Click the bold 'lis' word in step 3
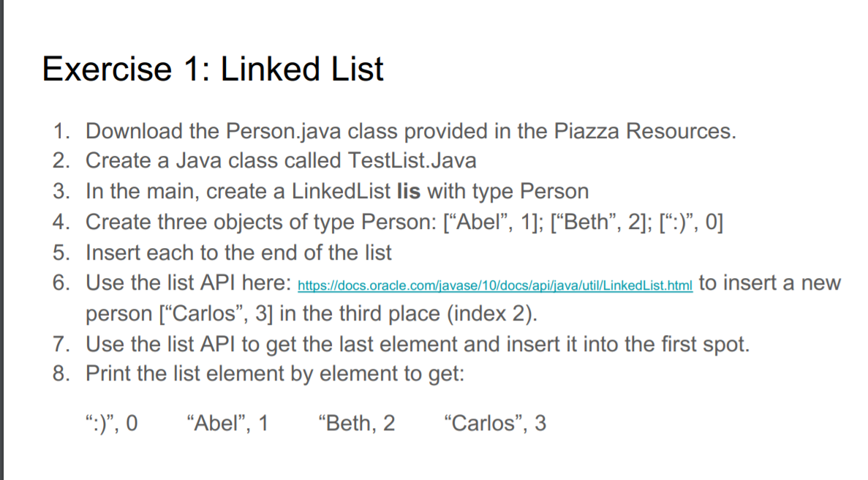The image size is (868, 480). click(409, 192)
